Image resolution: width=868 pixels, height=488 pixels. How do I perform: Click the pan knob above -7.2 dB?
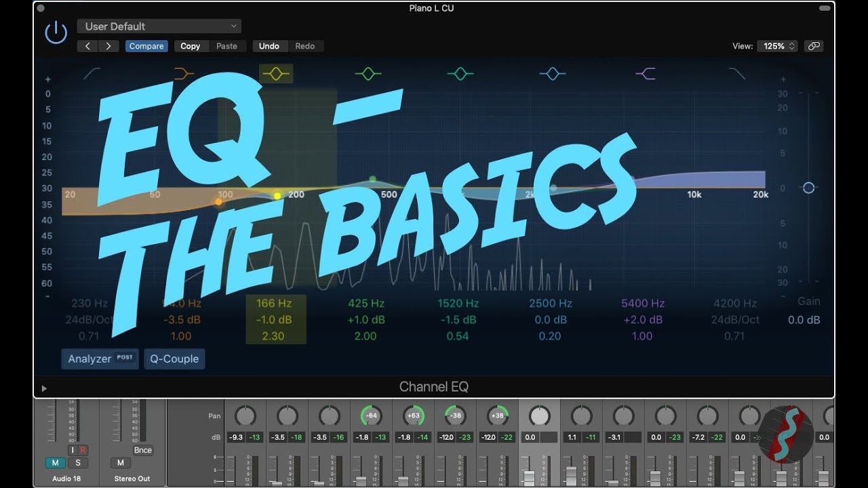[x=707, y=415]
